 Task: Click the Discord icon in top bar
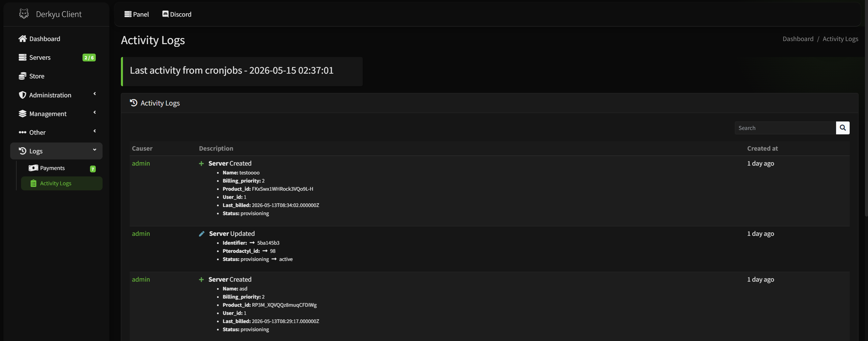165,14
